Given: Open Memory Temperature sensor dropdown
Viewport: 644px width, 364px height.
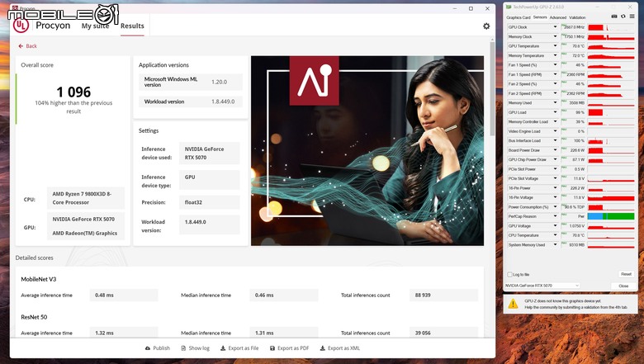Looking at the screenshot, I should [555, 55].
